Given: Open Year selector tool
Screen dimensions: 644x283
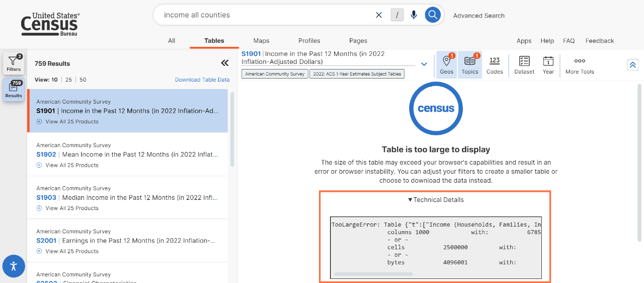Looking at the screenshot, I should coord(548,65).
